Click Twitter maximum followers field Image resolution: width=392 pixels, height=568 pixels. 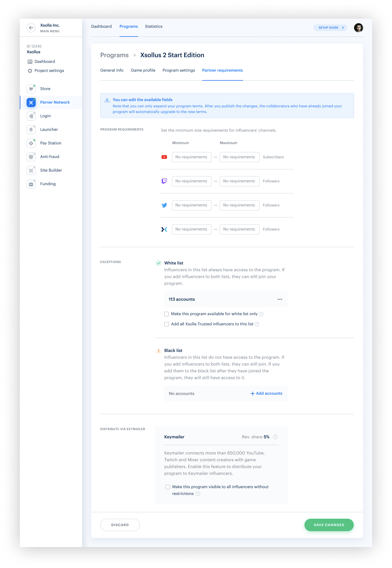click(240, 205)
